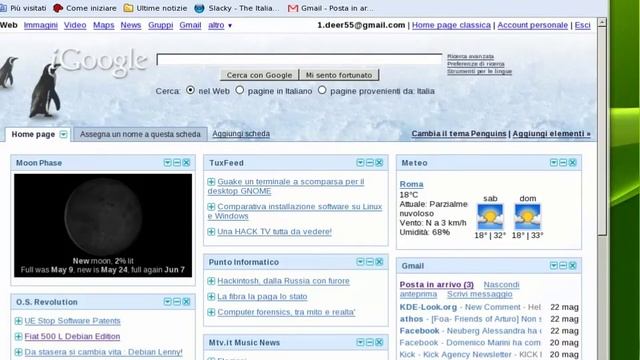Expand the Una HACK TV entry
The height and width of the screenshot is (360, 640).
pyautogui.click(x=211, y=232)
